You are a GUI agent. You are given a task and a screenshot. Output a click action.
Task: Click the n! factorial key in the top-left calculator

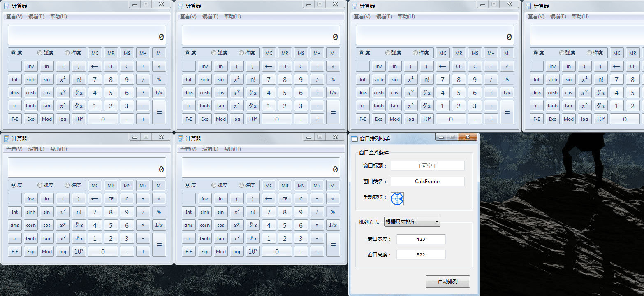click(79, 79)
